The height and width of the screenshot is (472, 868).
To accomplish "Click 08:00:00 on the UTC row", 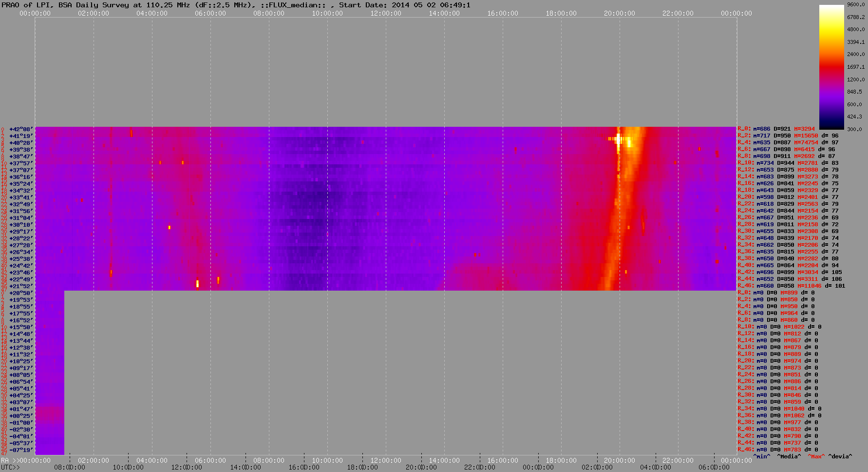I will (x=69, y=467).
